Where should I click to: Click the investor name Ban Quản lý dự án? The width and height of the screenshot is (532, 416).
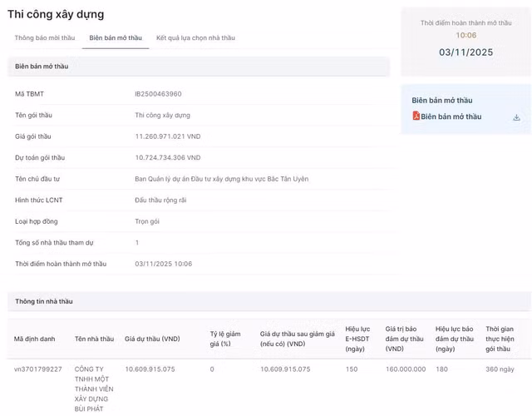tap(221, 179)
